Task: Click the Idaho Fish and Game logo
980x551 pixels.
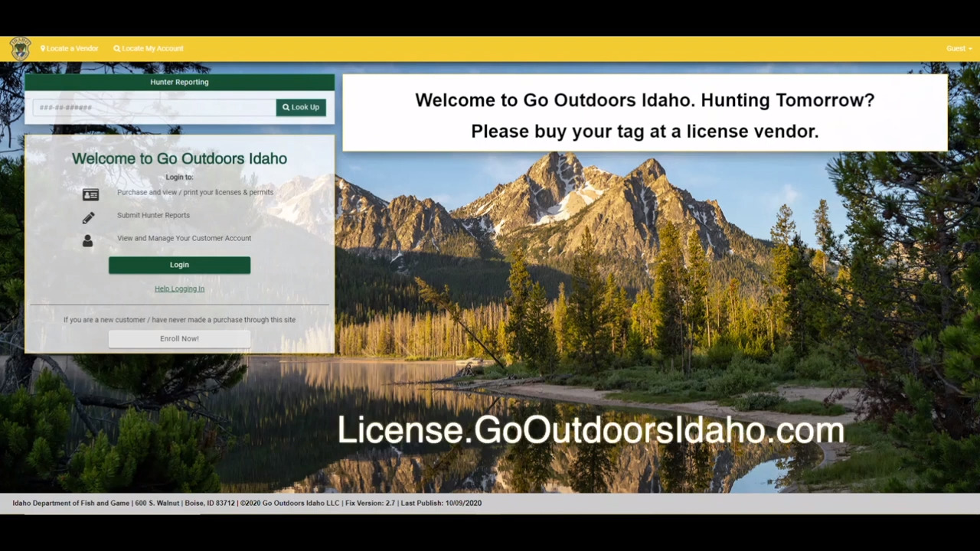Action: tap(20, 48)
